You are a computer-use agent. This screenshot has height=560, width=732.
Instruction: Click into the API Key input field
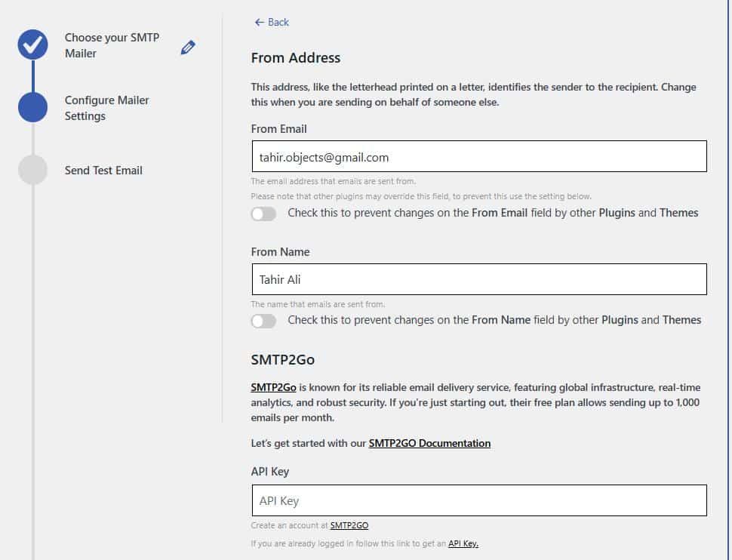pos(478,500)
